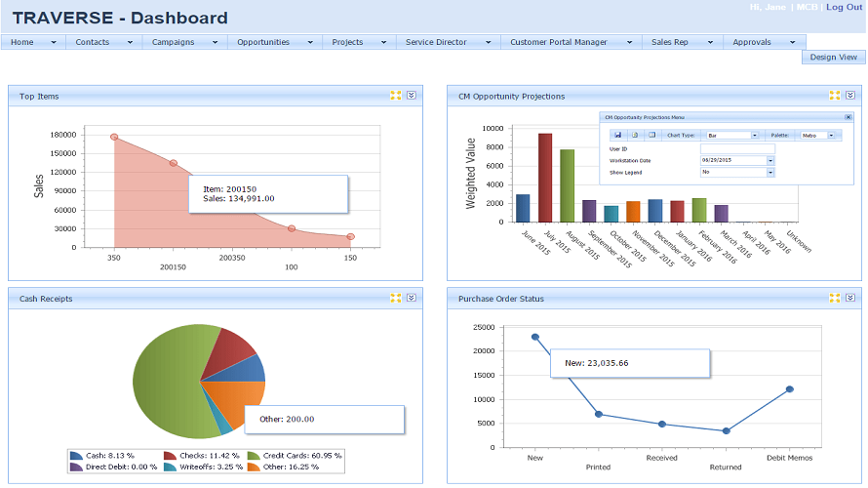Maximize the Purchase Order Status panel
Image resolution: width=868 pixels, height=488 pixels.
pos(834,298)
